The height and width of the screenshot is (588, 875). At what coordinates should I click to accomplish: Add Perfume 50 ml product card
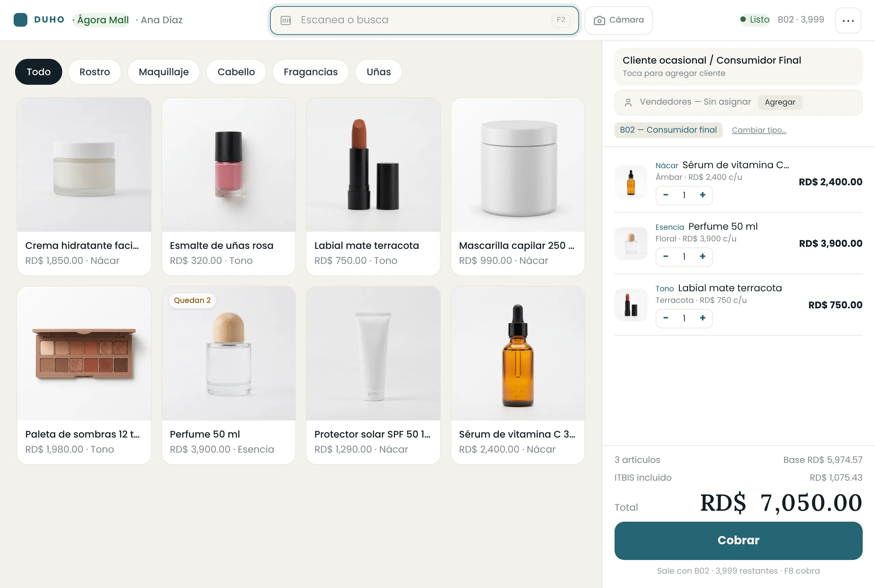click(x=229, y=375)
